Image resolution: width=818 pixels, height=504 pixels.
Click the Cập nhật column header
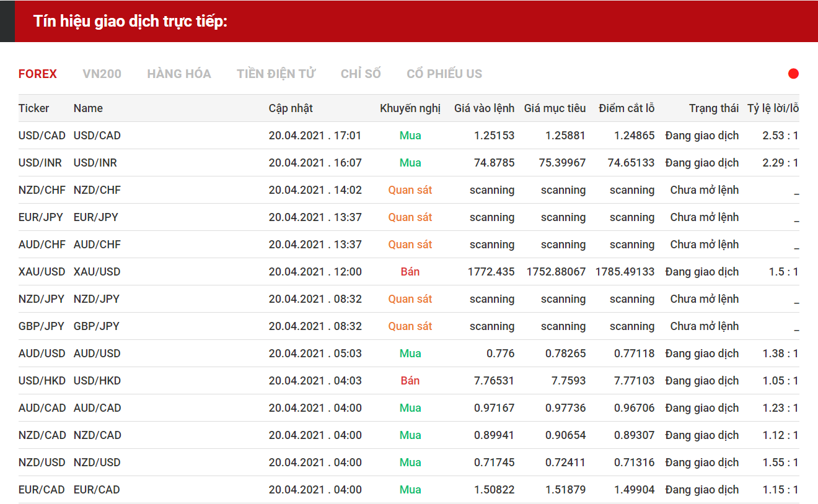(x=291, y=108)
